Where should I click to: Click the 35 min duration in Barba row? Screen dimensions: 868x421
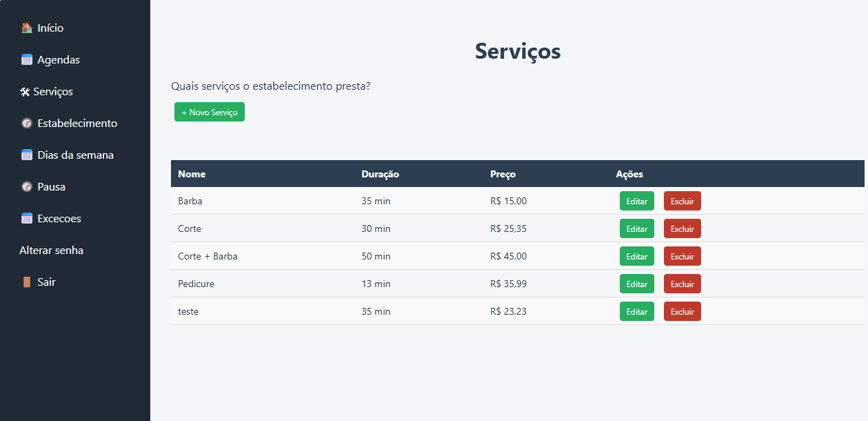pyautogui.click(x=376, y=201)
